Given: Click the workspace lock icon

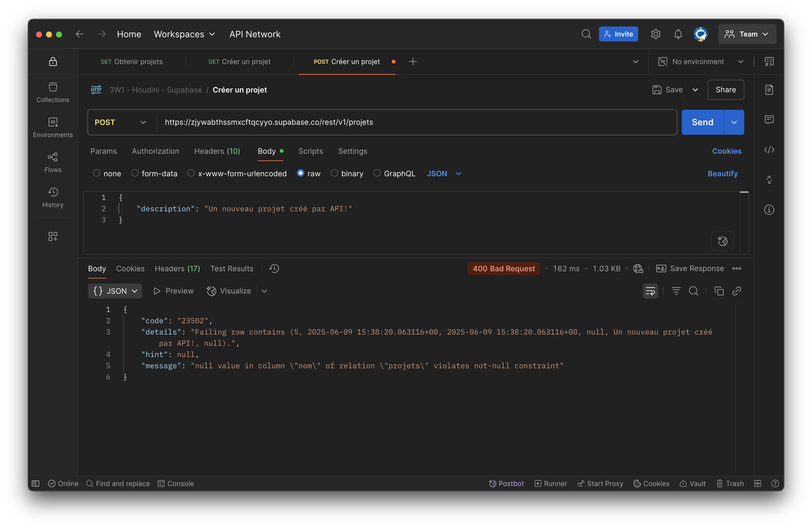Looking at the screenshot, I should pyautogui.click(x=53, y=61).
